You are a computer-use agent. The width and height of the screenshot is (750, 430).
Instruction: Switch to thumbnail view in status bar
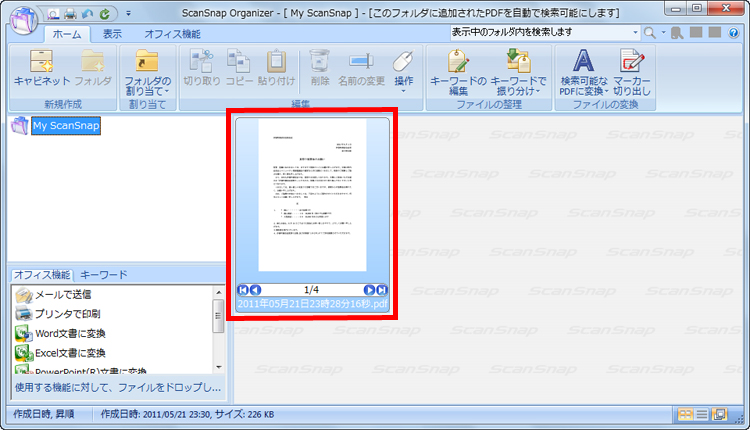(685, 414)
